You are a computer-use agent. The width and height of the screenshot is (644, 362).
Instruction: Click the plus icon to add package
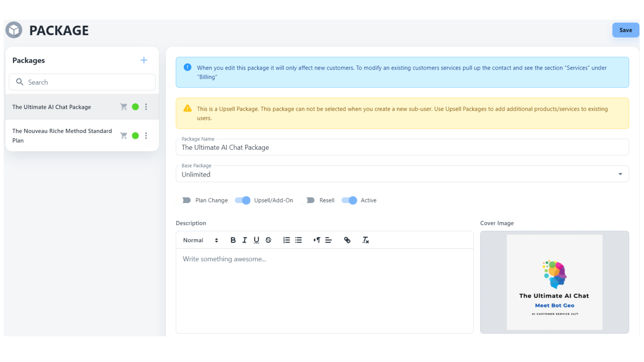pos(144,60)
